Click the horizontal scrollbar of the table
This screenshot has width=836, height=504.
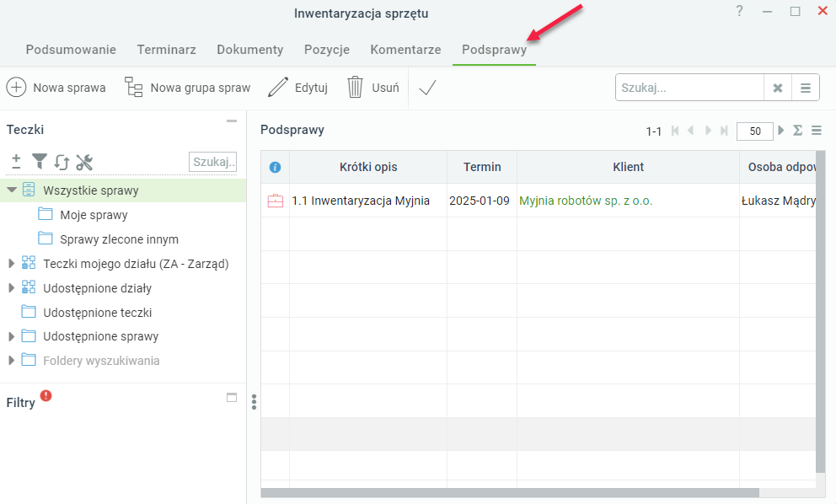coord(510,493)
